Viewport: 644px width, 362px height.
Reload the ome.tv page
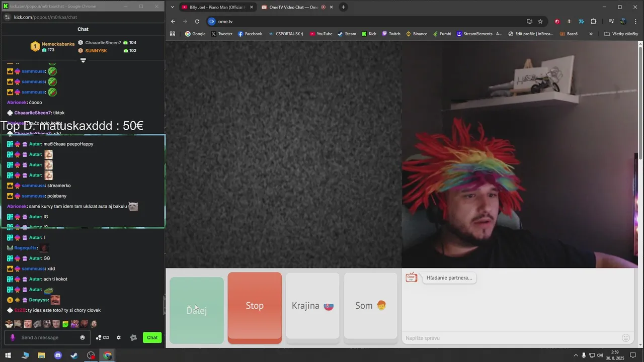197,22
